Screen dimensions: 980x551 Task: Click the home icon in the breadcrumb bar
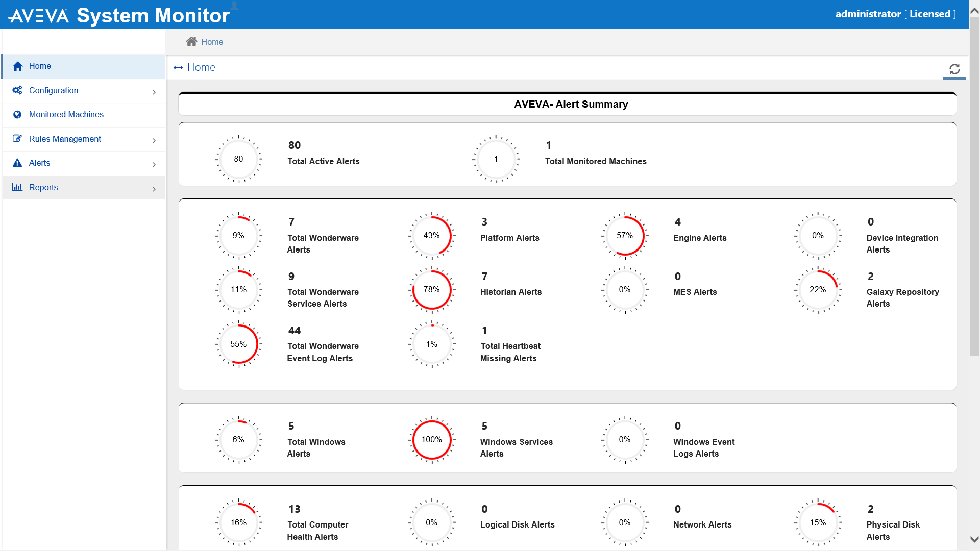(191, 41)
